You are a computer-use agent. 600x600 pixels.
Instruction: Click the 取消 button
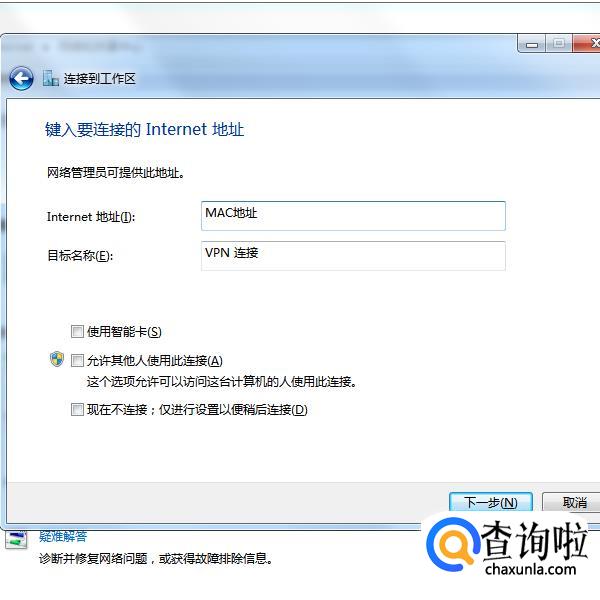[573, 502]
